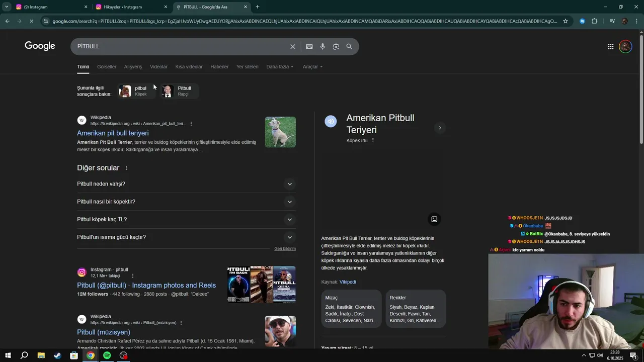The image size is (644, 362).
Task: Open Microsoft Store from taskbar
Action: click(74, 355)
